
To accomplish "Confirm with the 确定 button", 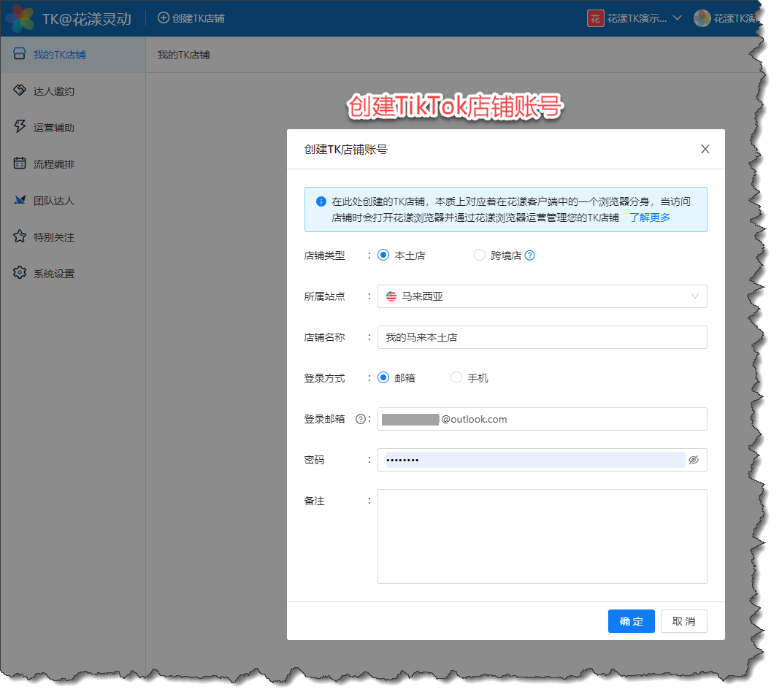I will 632,621.
